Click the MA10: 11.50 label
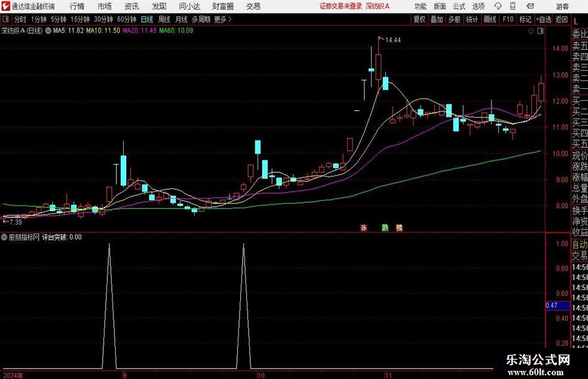The width and height of the screenshot is (588, 379). 103,30
